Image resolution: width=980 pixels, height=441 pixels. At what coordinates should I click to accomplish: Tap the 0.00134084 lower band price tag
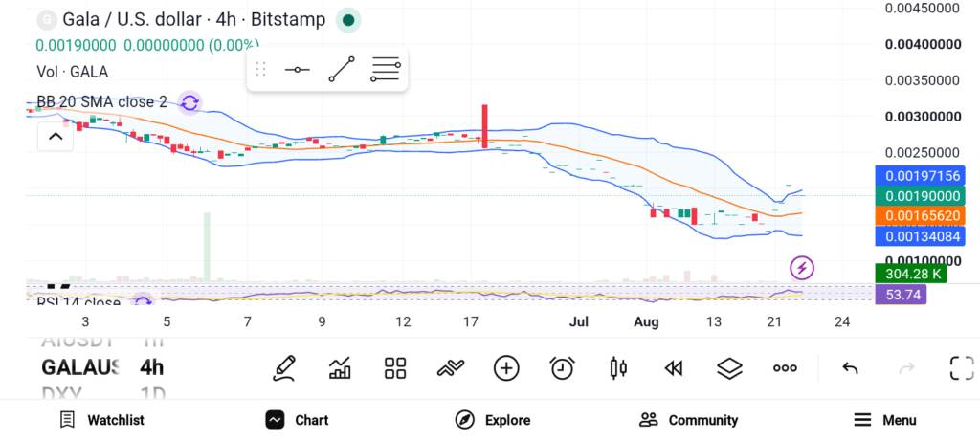click(920, 236)
